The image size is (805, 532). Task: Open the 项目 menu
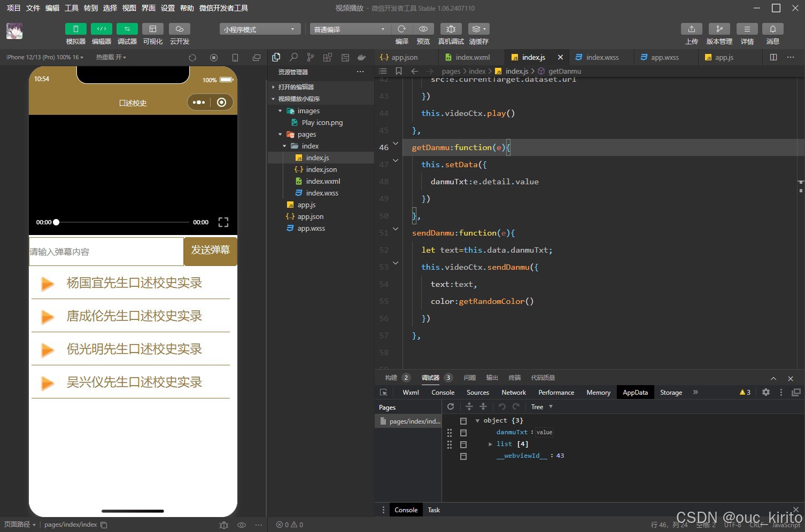pos(13,8)
